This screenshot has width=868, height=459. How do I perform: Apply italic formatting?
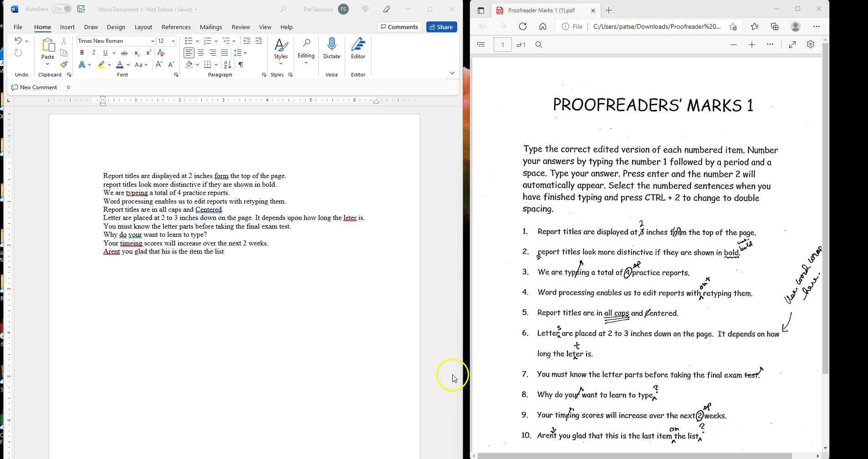point(93,53)
